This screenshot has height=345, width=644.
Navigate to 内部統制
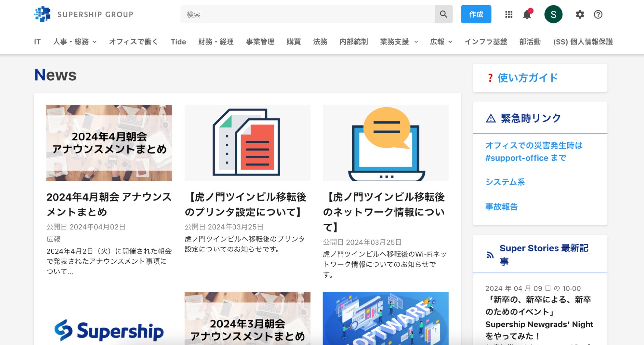pos(354,42)
